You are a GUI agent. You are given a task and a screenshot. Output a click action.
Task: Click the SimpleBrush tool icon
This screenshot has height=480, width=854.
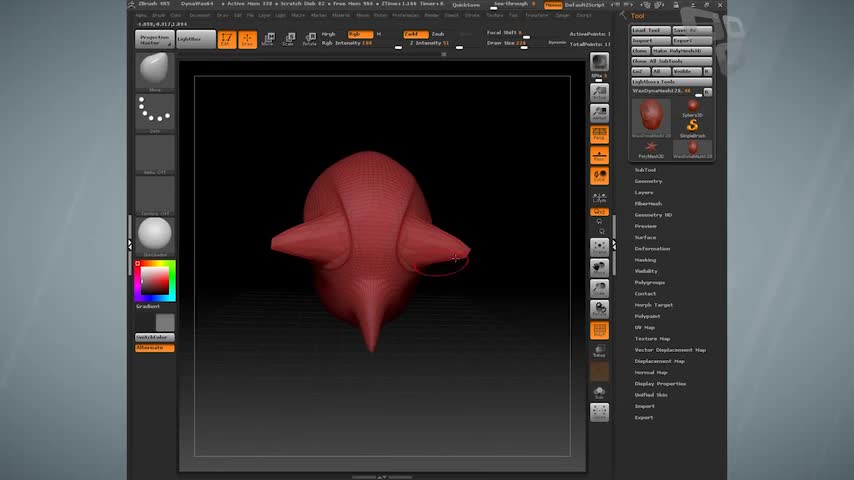coord(692,125)
